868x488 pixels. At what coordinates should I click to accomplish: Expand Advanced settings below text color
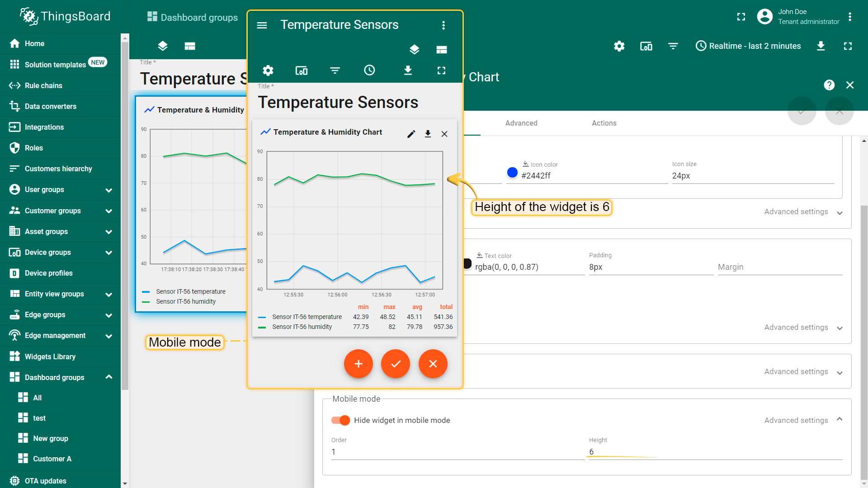(x=803, y=328)
